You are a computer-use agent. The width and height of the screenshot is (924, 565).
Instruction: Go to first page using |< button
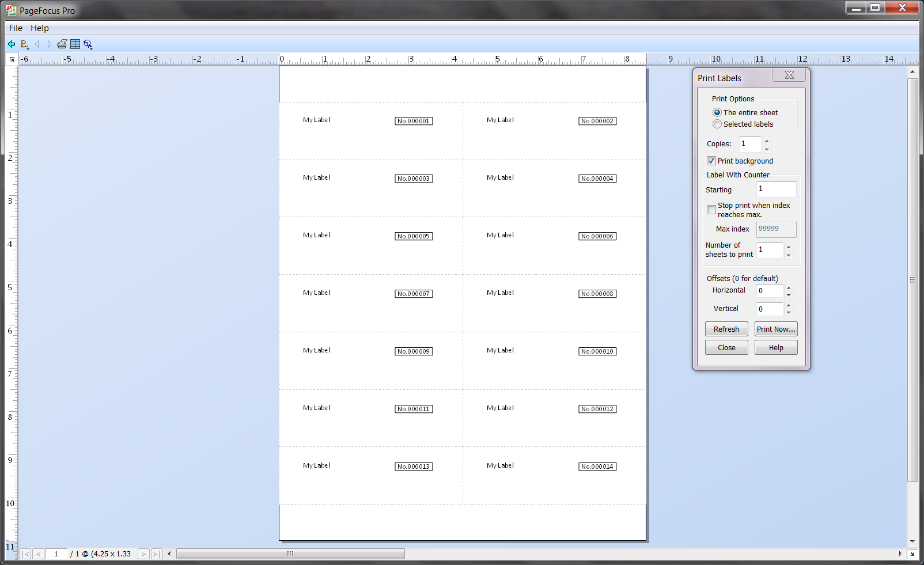tap(25, 554)
